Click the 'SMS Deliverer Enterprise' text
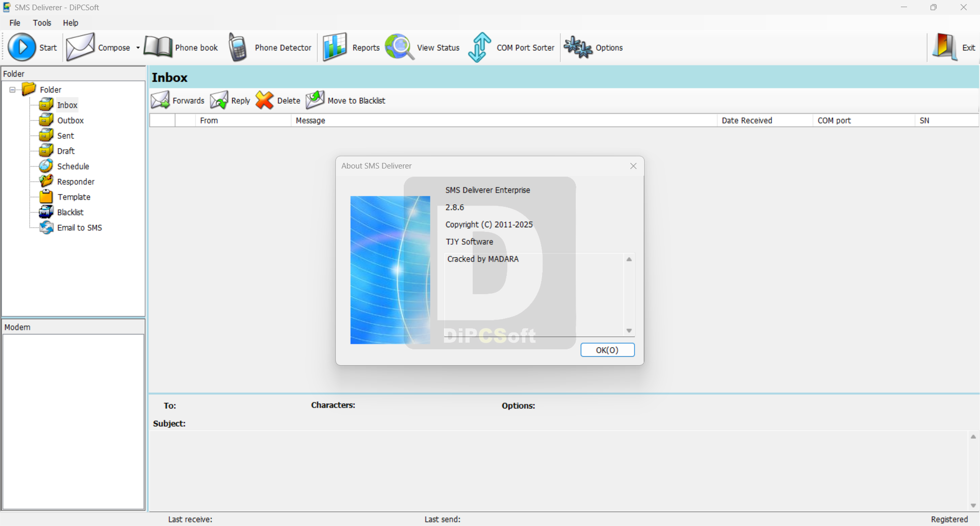 (487, 190)
